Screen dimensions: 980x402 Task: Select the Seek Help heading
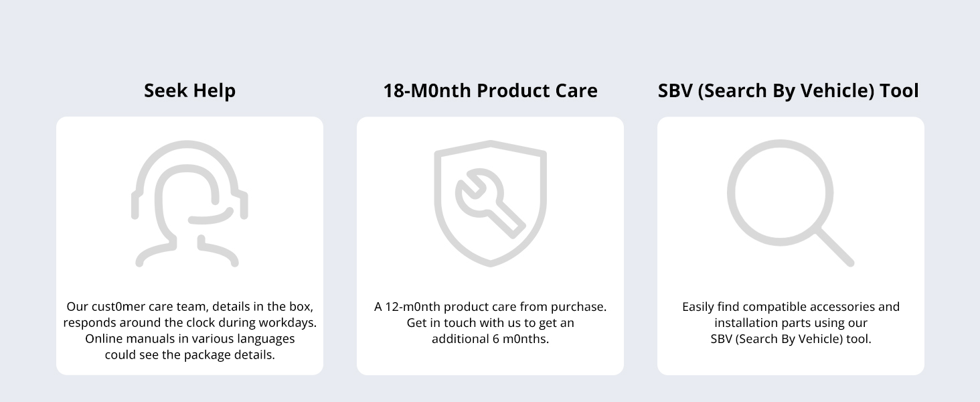coord(190,90)
